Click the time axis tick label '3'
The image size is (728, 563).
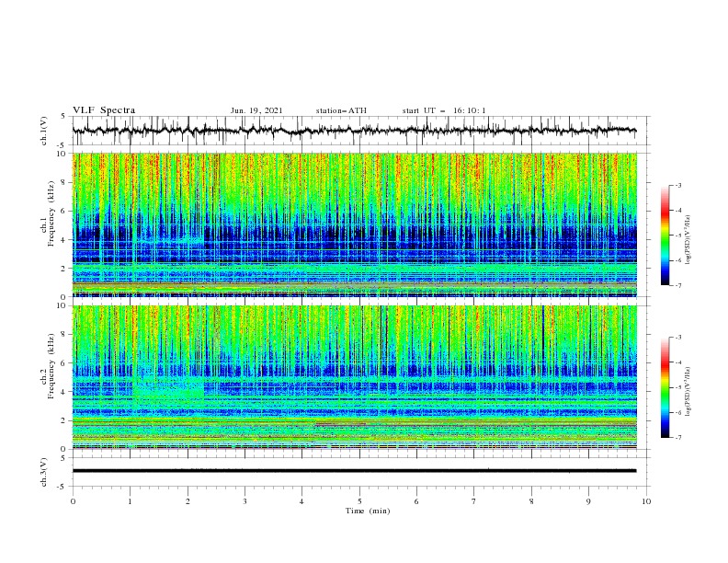tap(245, 501)
